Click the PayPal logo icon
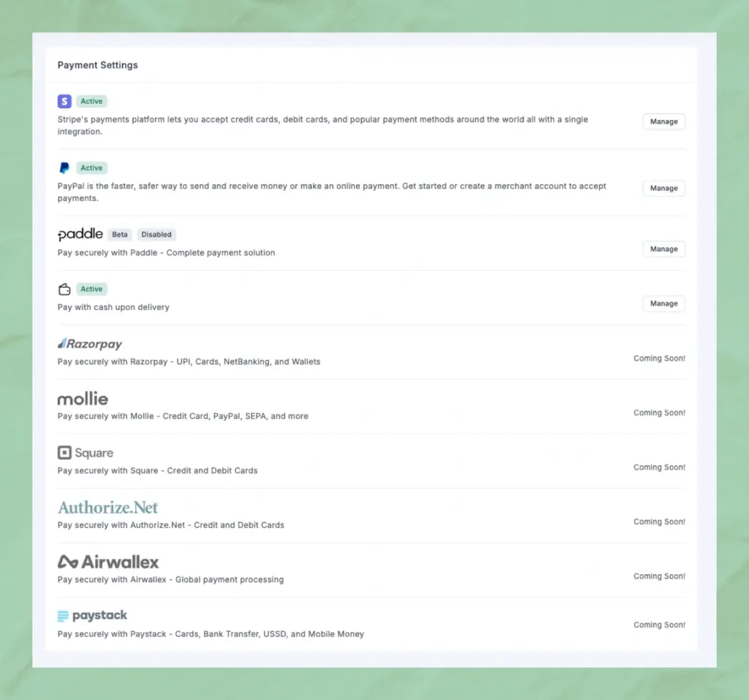This screenshot has width=749, height=700. click(x=64, y=168)
